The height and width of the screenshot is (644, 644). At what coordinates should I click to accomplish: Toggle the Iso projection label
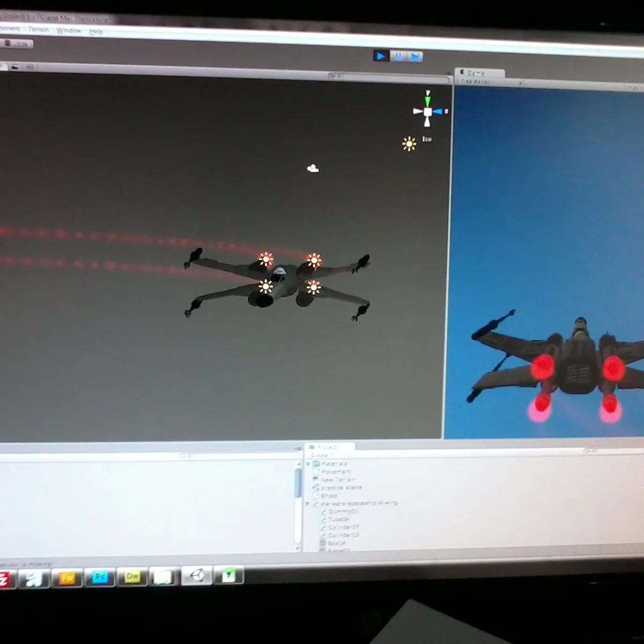pos(427,139)
